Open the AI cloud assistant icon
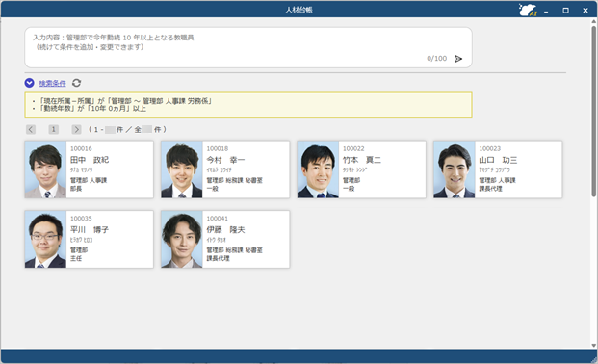Image resolution: width=598 pixels, height=364 pixels. pos(528,10)
